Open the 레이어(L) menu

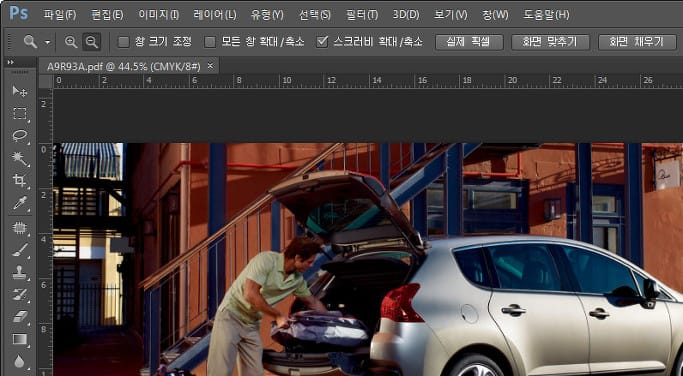(215, 15)
